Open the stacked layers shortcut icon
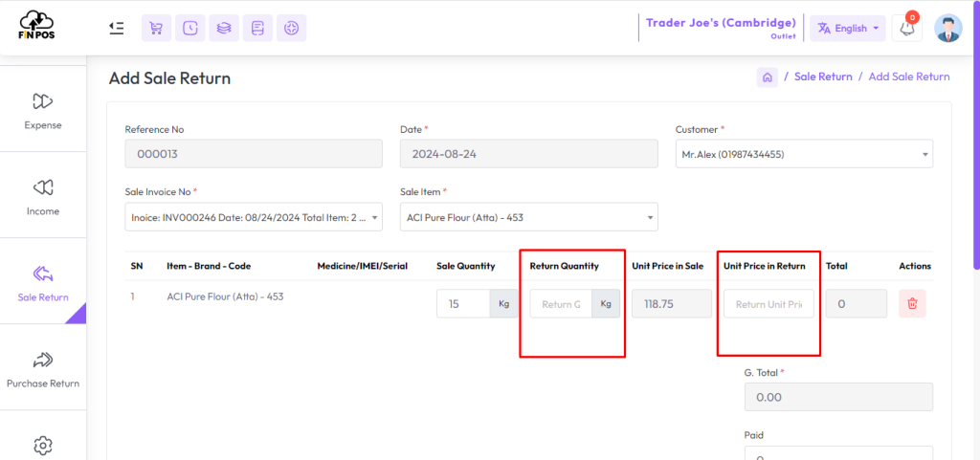 (224, 28)
